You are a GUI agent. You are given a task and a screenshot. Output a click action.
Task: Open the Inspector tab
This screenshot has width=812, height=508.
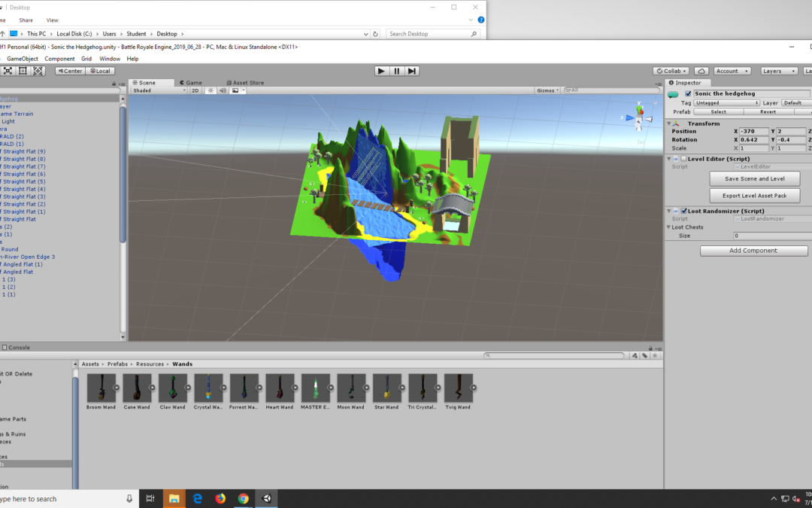point(688,83)
